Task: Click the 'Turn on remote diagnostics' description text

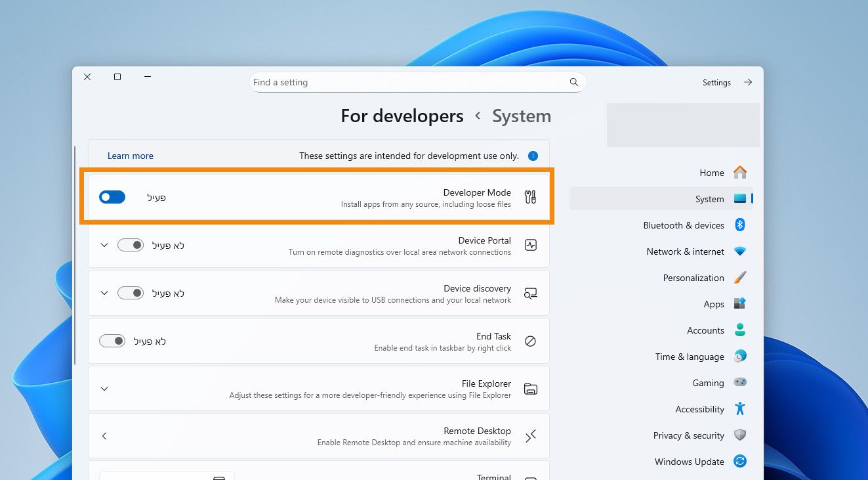Action: tap(400, 252)
